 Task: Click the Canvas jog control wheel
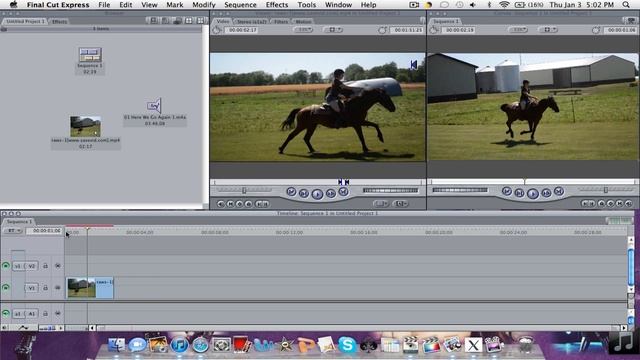(x=460, y=190)
